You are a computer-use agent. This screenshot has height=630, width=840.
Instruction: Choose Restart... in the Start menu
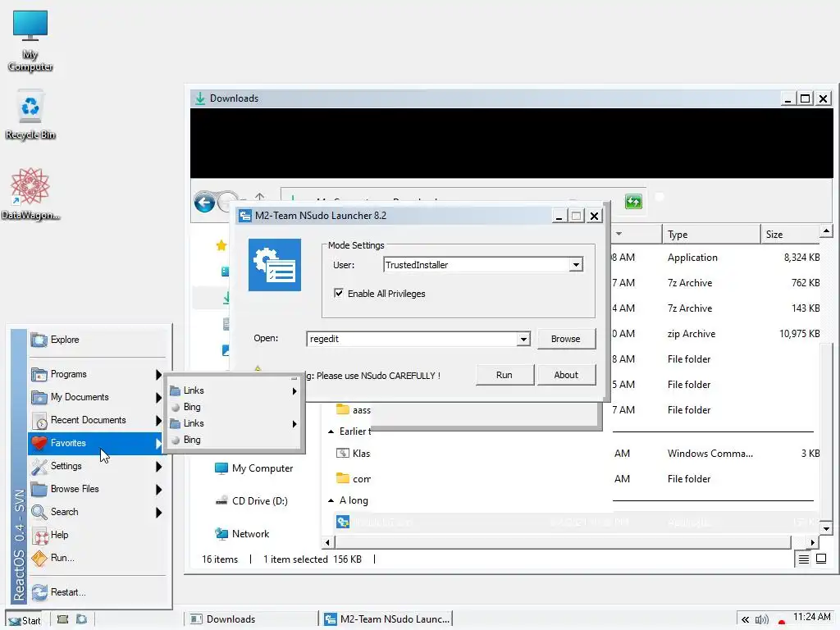pyautogui.click(x=98, y=592)
